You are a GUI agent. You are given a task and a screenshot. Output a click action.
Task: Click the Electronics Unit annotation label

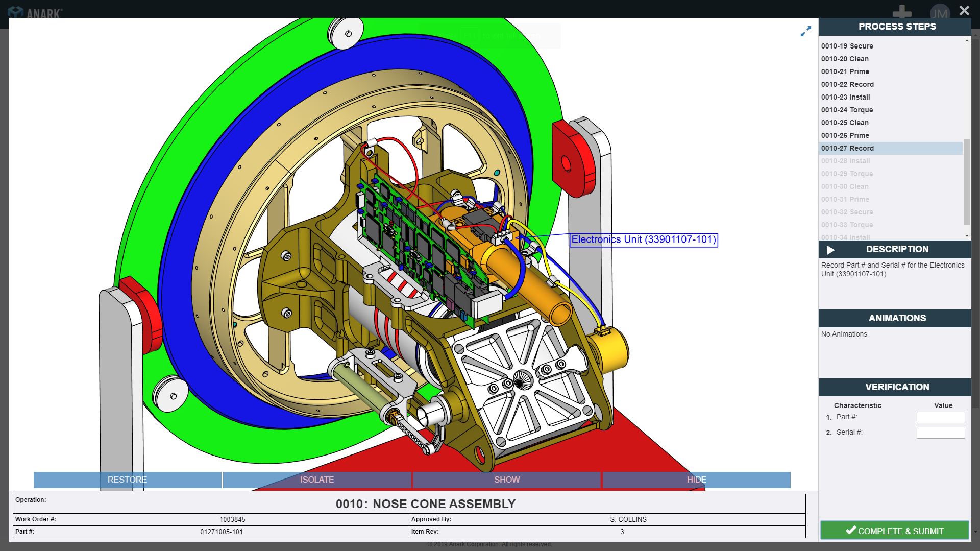[643, 239]
